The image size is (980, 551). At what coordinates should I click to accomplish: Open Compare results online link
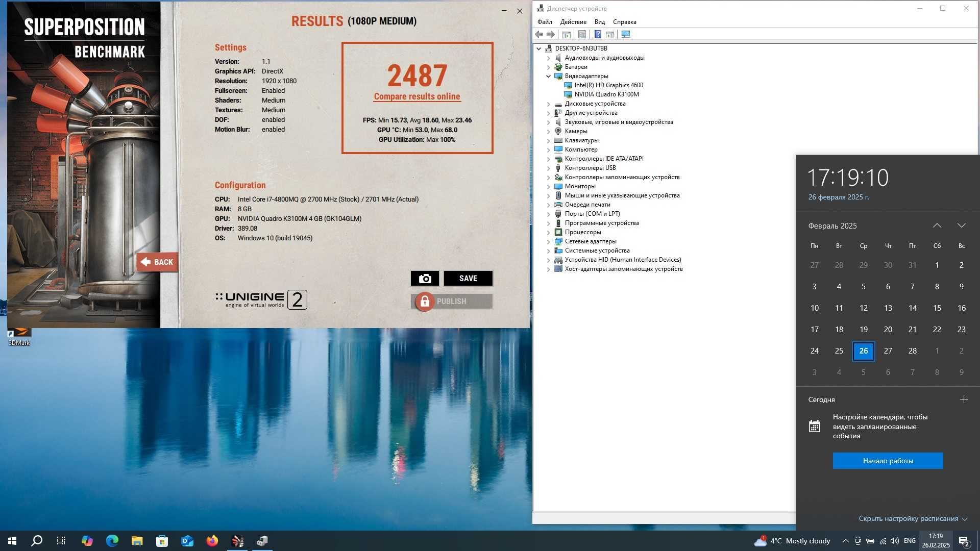417,96
